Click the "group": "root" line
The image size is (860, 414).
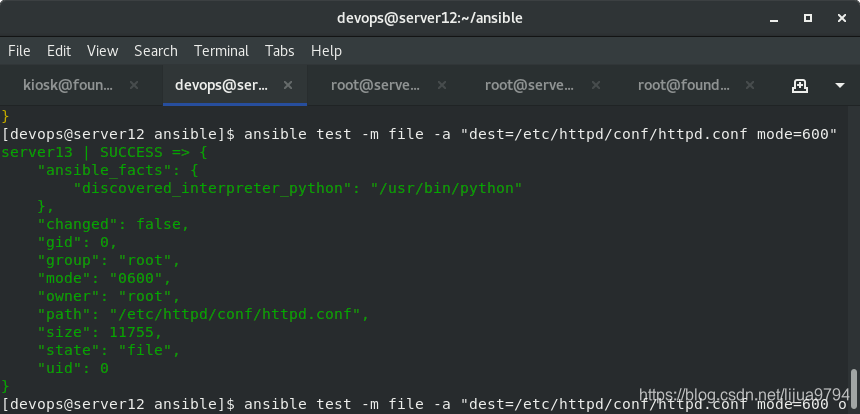pos(109,260)
